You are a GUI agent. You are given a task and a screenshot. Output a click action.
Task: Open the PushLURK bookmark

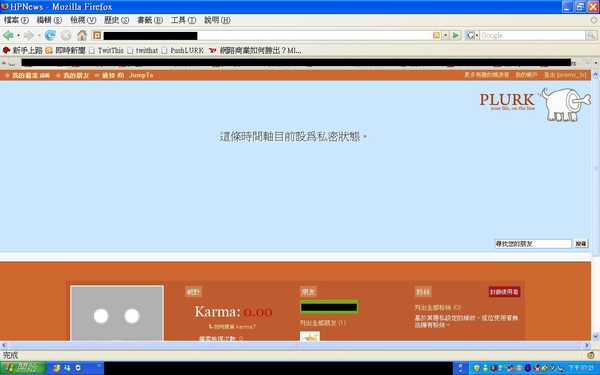tap(182, 50)
